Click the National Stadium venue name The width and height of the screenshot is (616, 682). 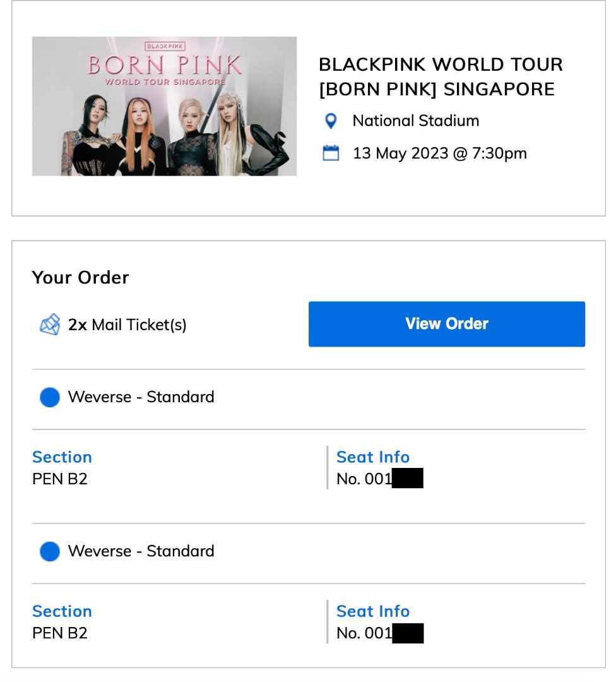tap(417, 120)
